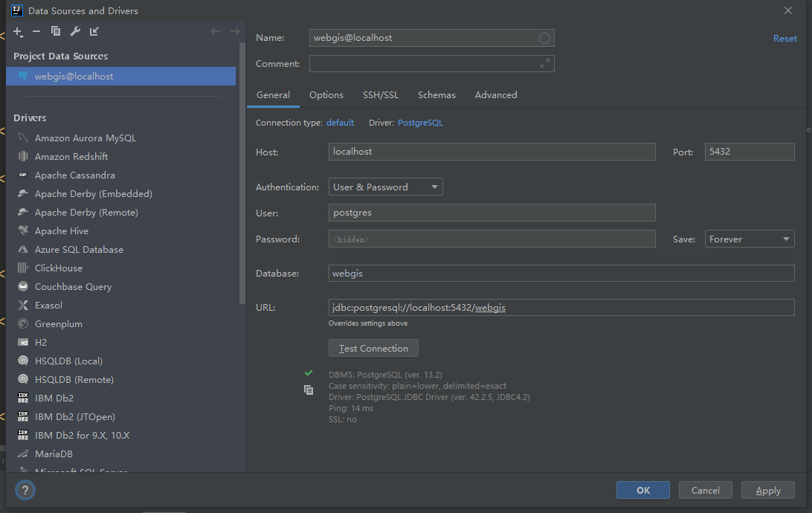
Task: Open the Help question mark button
Action: tap(25, 490)
